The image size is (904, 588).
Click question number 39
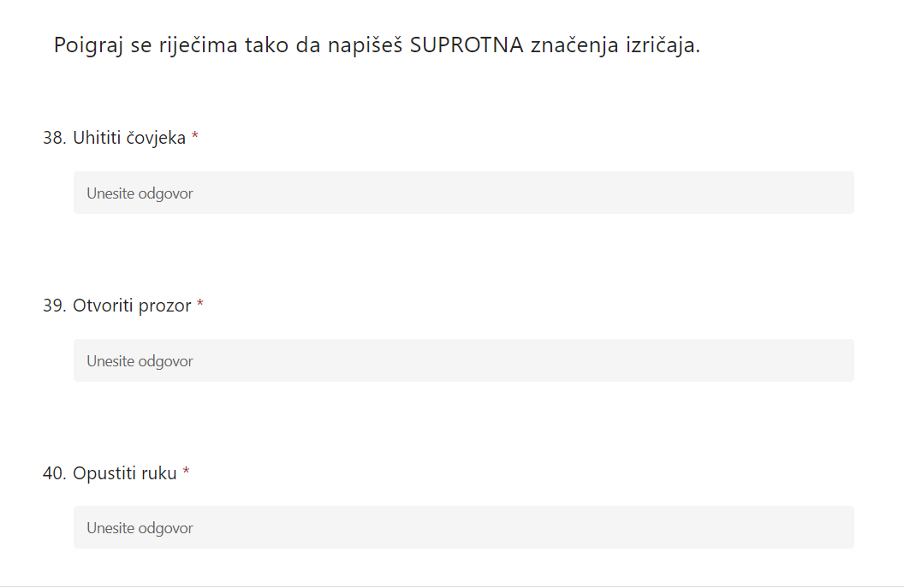click(54, 306)
